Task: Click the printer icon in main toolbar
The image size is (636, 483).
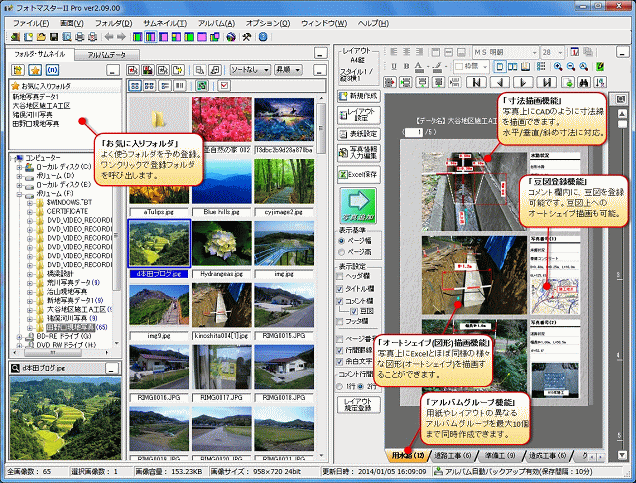Action: (80, 37)
